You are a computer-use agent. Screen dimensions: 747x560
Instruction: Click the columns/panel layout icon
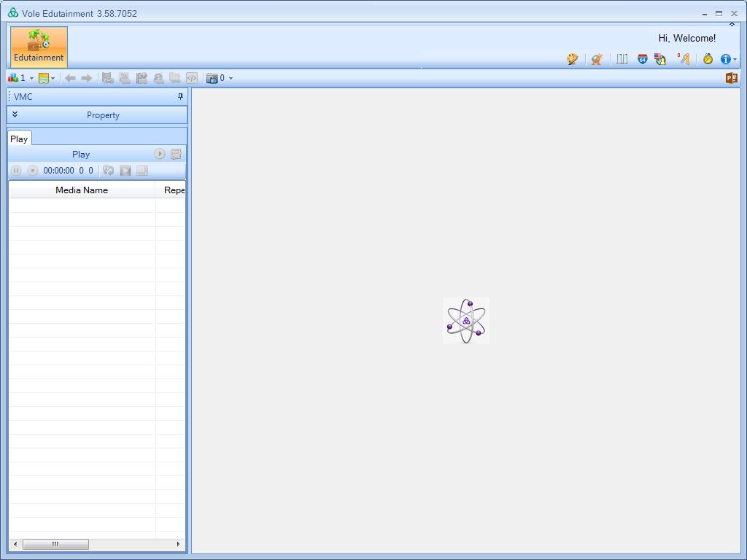pos(622,59)
